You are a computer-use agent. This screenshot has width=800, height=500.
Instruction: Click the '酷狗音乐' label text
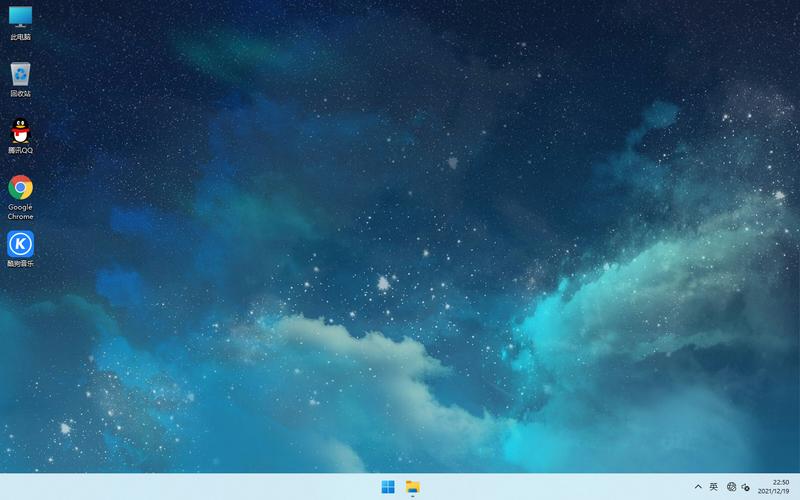tap(20, 263)
